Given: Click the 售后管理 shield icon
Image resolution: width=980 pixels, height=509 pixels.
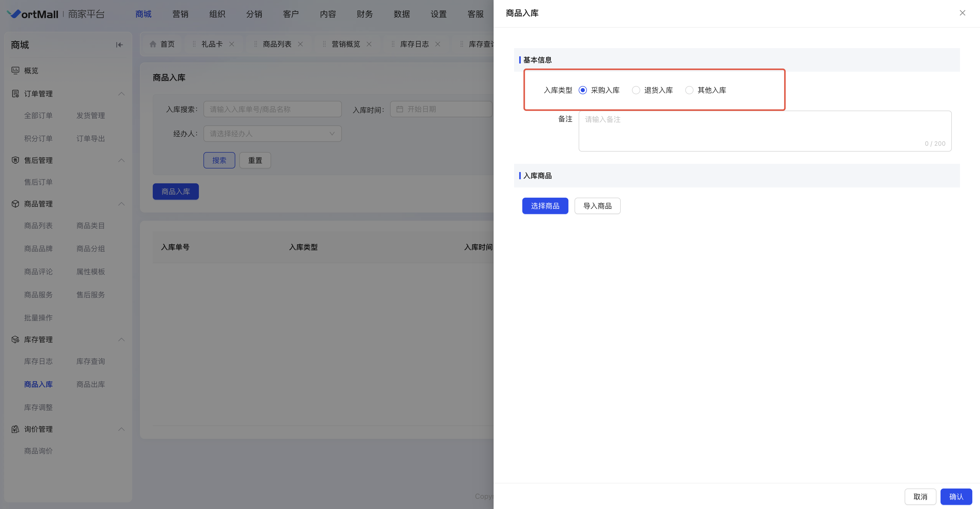Looking at the screenshot, I should tap(15, 160).
